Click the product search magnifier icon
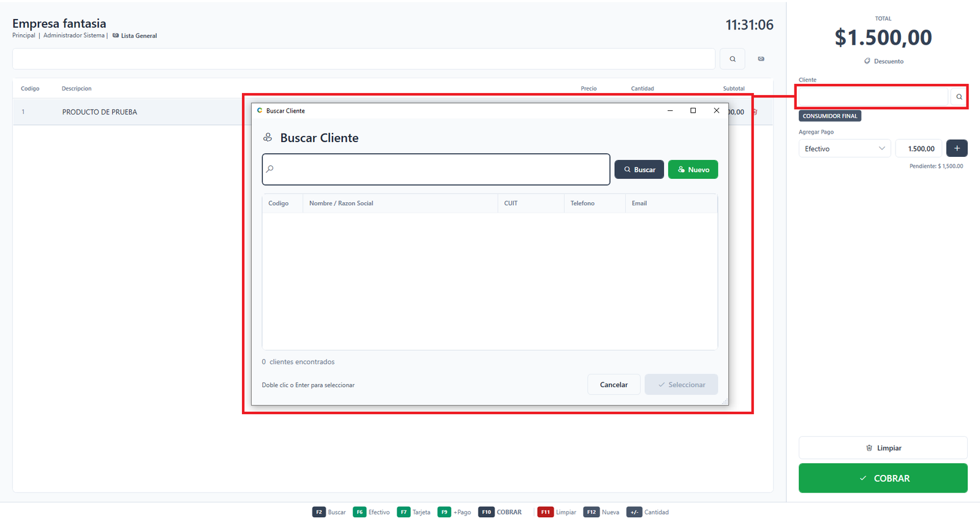Viewport: 980px width, 519px height. [x=733, y=59]
